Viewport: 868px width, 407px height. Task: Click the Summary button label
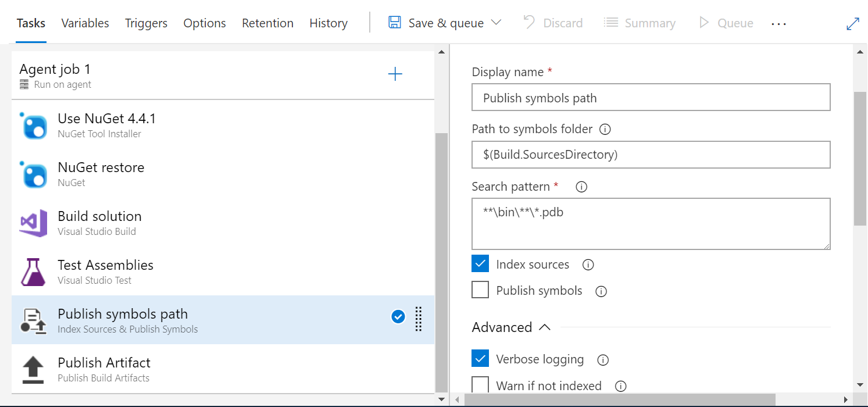650,23
